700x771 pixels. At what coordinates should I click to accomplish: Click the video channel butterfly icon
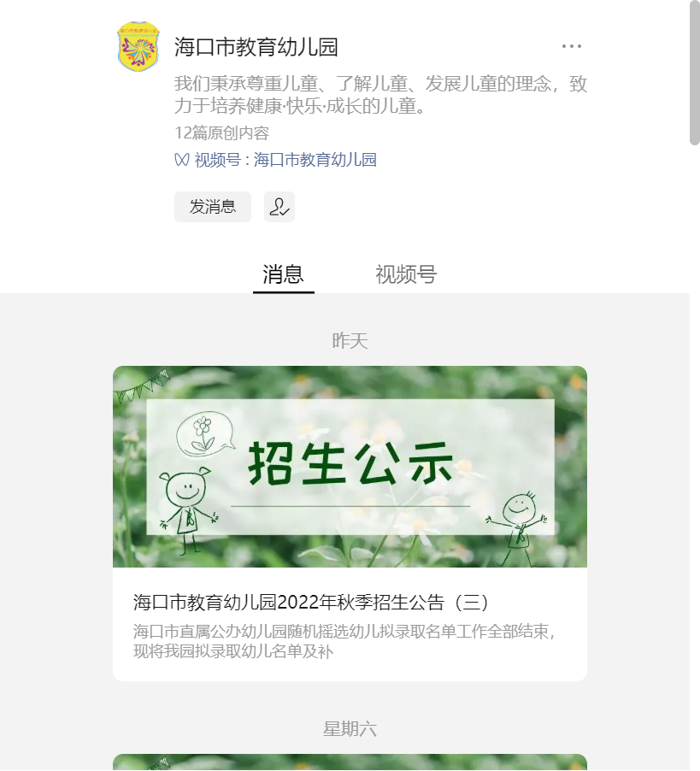click(x=181, y=160)
